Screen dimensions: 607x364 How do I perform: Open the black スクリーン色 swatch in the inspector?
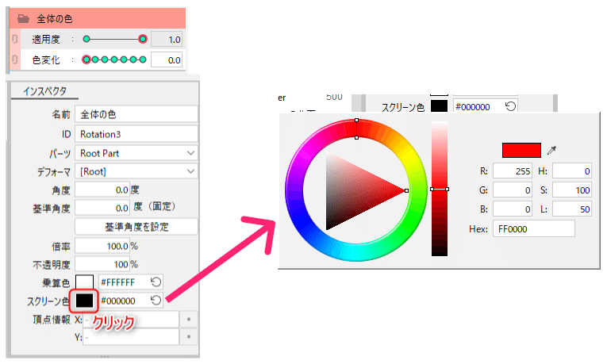(84, 301)
